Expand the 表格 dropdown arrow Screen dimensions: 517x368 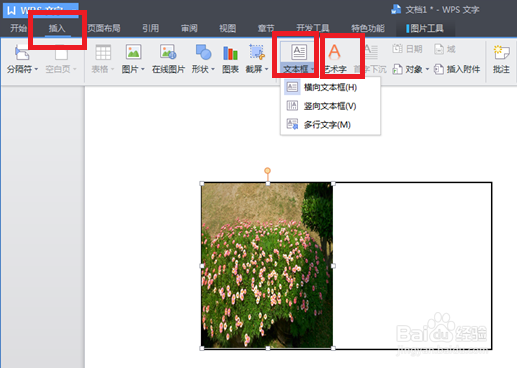113,69
